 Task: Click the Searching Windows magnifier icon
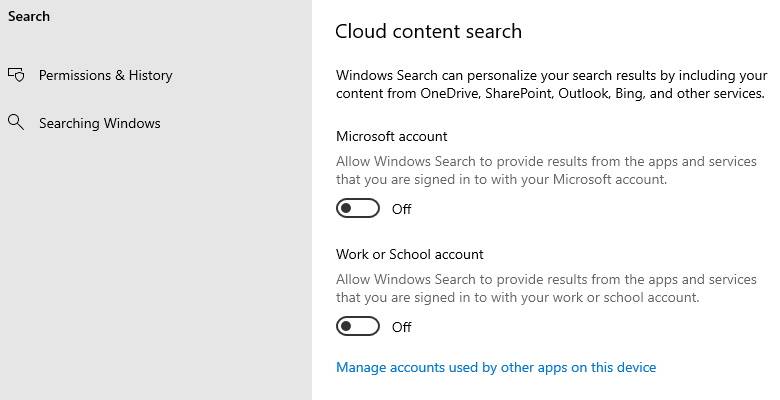(x=16, y=123)
